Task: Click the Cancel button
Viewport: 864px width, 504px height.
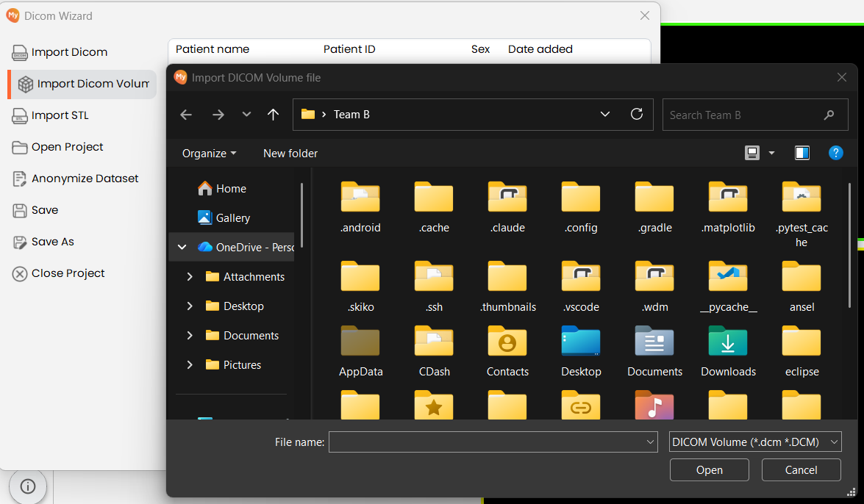Action: click(801, 470)
